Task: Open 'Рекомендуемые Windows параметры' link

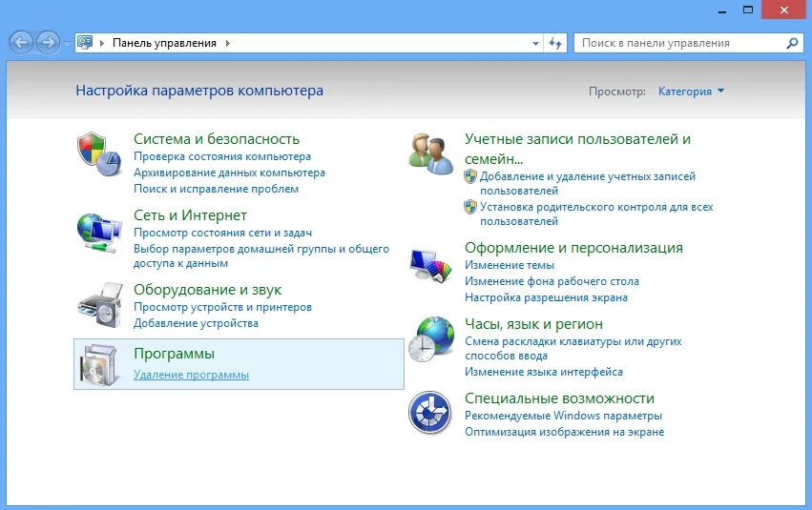Action: click(x=563, y=416)
